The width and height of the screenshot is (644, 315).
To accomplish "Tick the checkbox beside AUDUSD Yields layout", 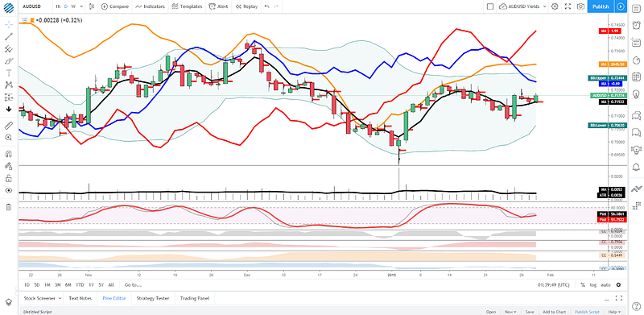I will pyautogui.click(x=490, y=6).
